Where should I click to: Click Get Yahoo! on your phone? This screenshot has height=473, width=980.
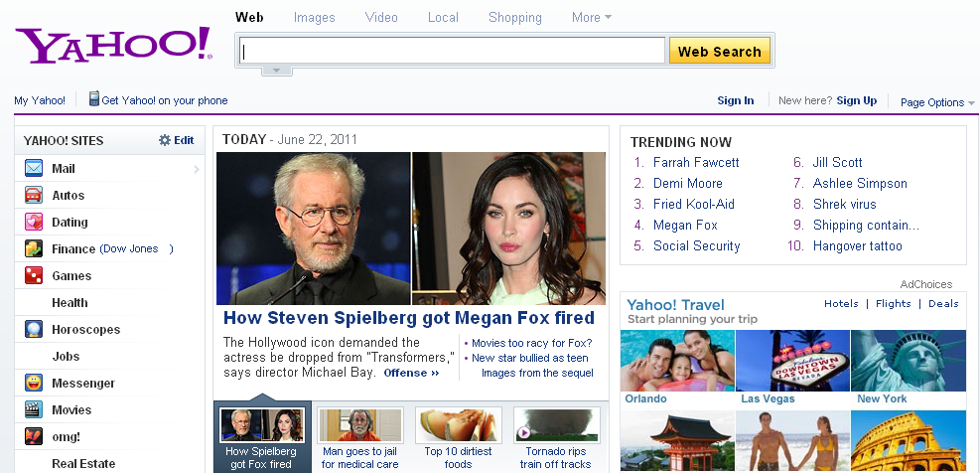coord(165,100)
